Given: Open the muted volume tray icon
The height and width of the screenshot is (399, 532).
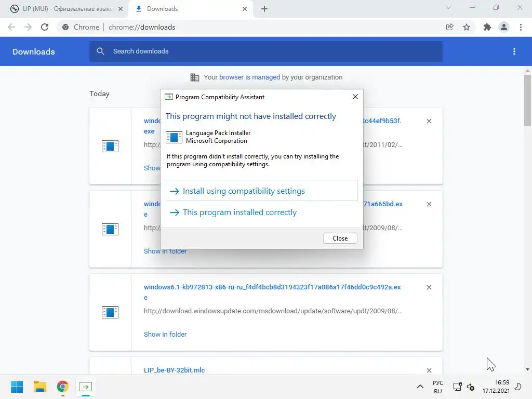Looking at the screenshot, I should (x=471, y=387).
